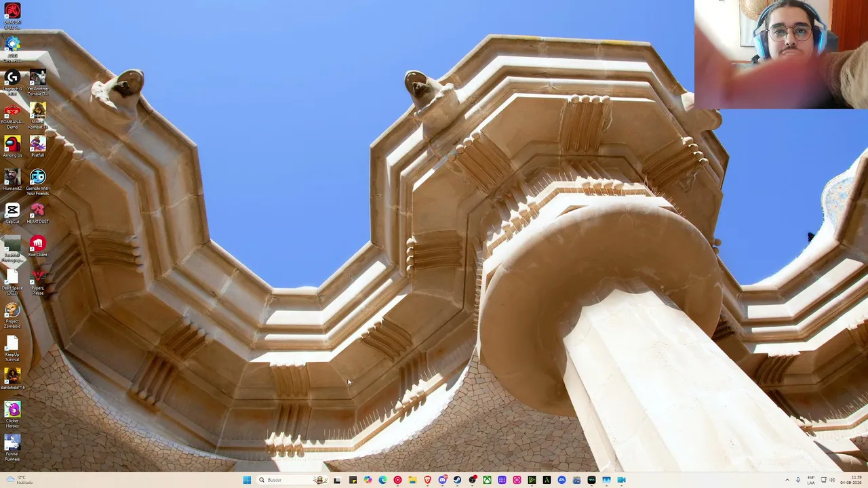
Task: Select the KeepUp Survival shortcut
Action: pos(12,348)
